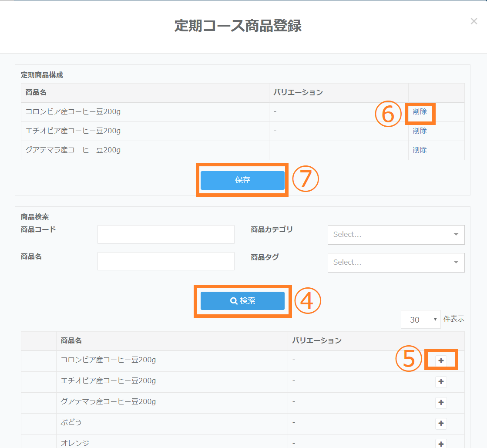487x448 pixels.
Task: Click 削除 for グアテマラ産コーヒー豆200g
Action: (x=420, y=150)
